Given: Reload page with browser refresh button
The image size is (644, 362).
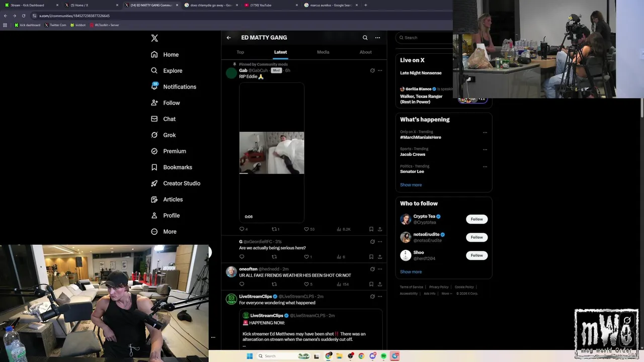Looking at the screenshot, I should coord(23,16).
